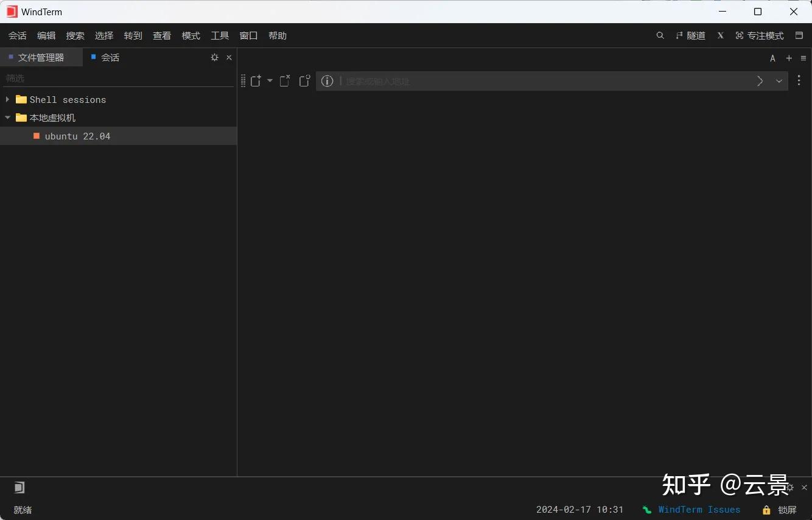Screen dimensions: 812x520
Task: Click the layout panel icon at top right
Action: coord(799,35)
